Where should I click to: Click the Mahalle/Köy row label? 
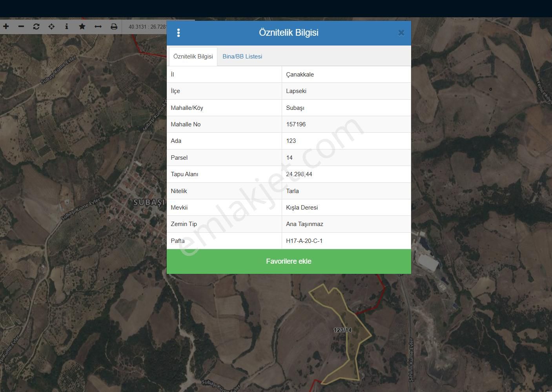coord(187,108)
